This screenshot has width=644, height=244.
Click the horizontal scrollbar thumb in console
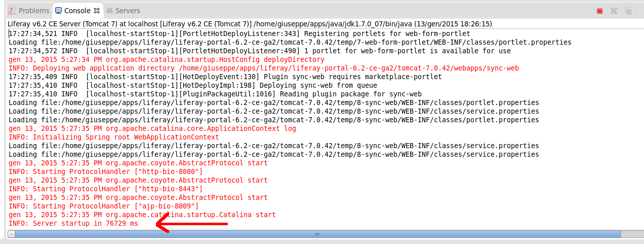pyautogui.click(x=317, y=234)
